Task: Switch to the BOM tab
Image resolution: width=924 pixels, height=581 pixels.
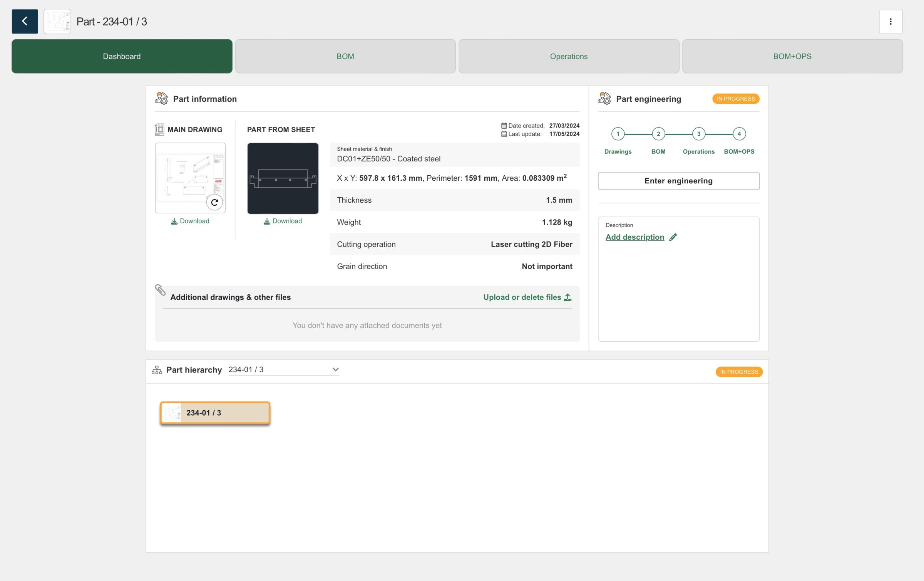Action: (x=345, y=56)
